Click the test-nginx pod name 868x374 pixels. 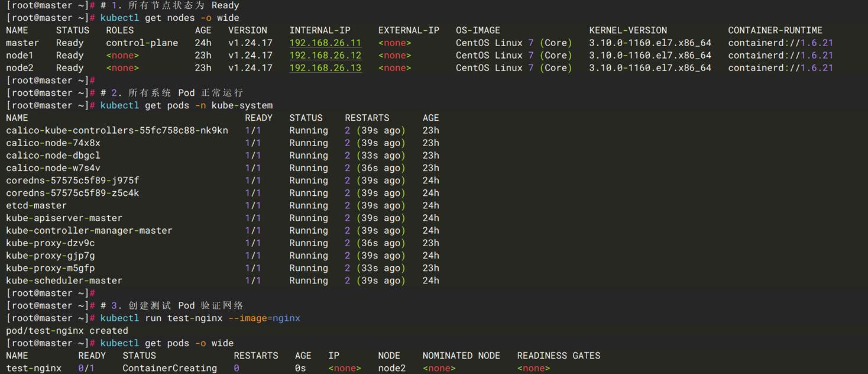click(34, 368)
